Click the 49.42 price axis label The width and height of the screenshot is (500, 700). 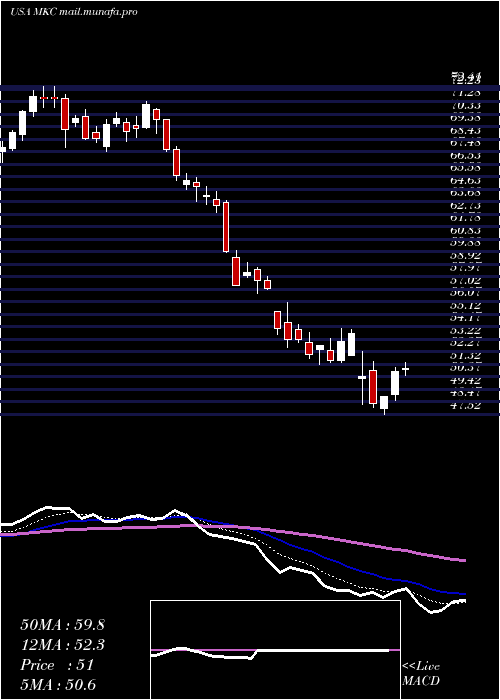point(467,381)
